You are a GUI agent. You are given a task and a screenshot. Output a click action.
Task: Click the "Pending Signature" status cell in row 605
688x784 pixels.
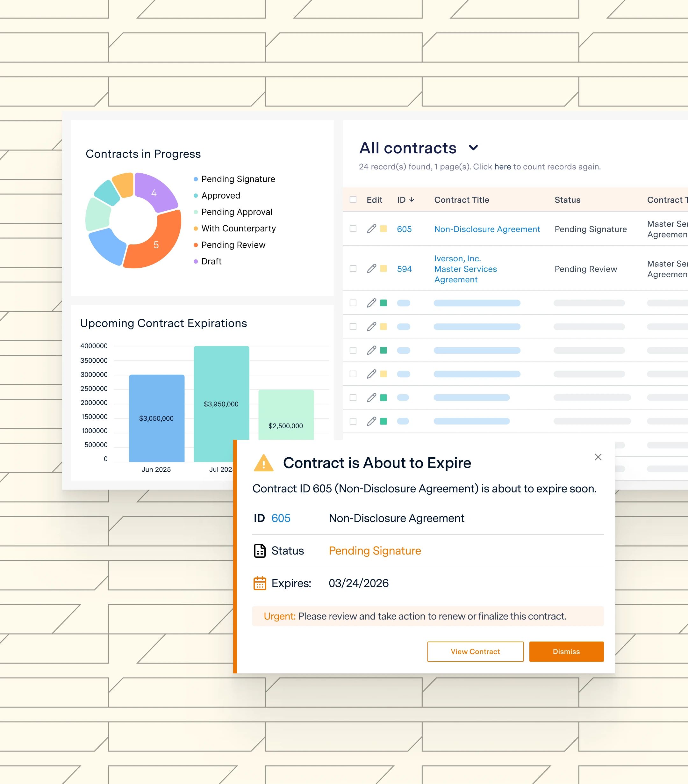click(591, 229)
